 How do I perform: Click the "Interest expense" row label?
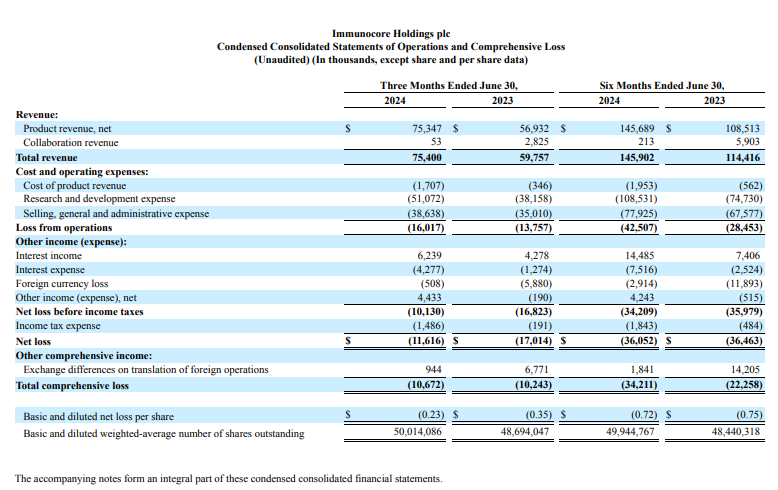pos(50,270)
